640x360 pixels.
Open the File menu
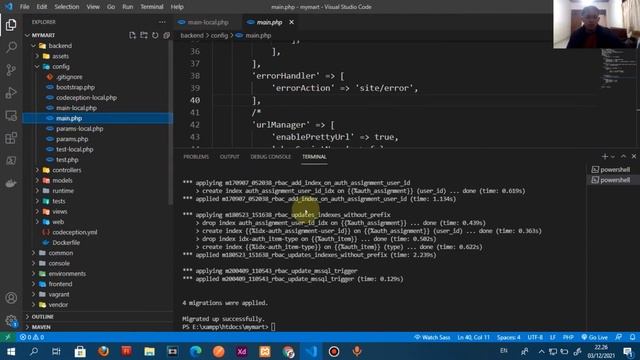(x=24, y=7)
